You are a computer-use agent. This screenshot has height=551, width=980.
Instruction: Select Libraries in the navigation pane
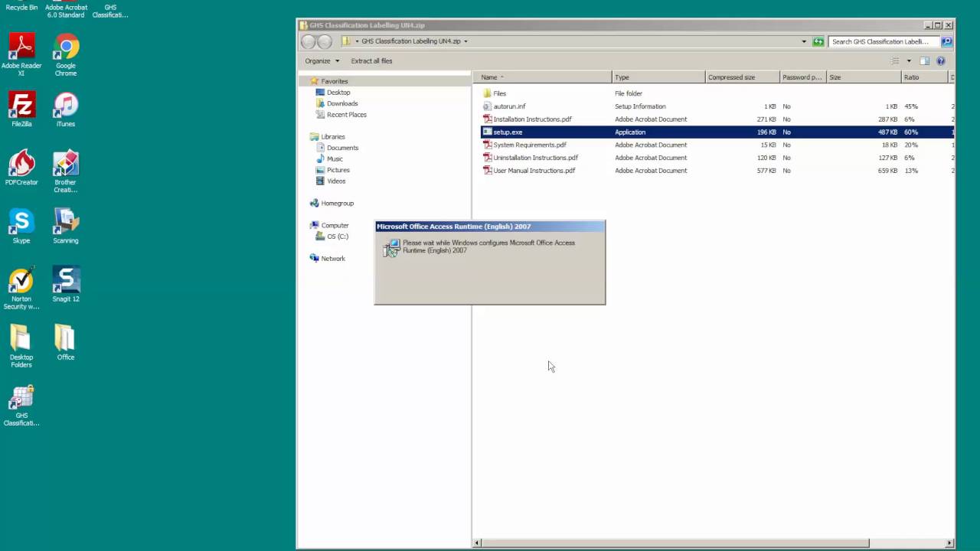point(328,137)
